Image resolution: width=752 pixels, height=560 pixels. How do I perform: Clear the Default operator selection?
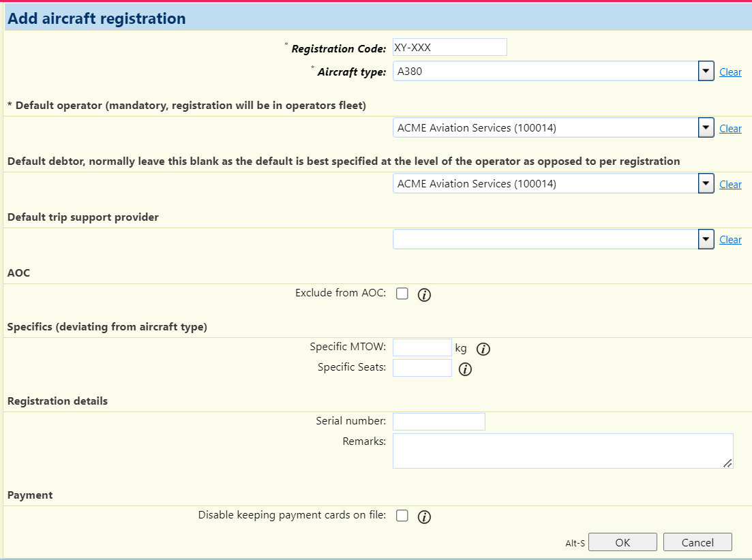coord(730,128)
